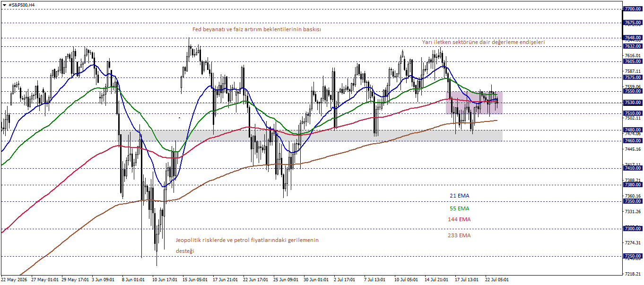Click the 7331.26 price axis value
The image size is (644, 285).
click(x=632, y=212)
